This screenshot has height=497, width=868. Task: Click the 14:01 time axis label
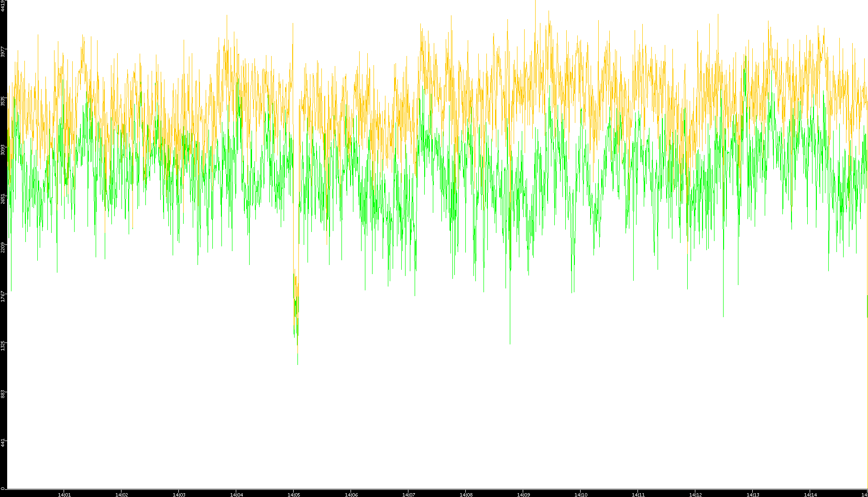pos(64,494)
